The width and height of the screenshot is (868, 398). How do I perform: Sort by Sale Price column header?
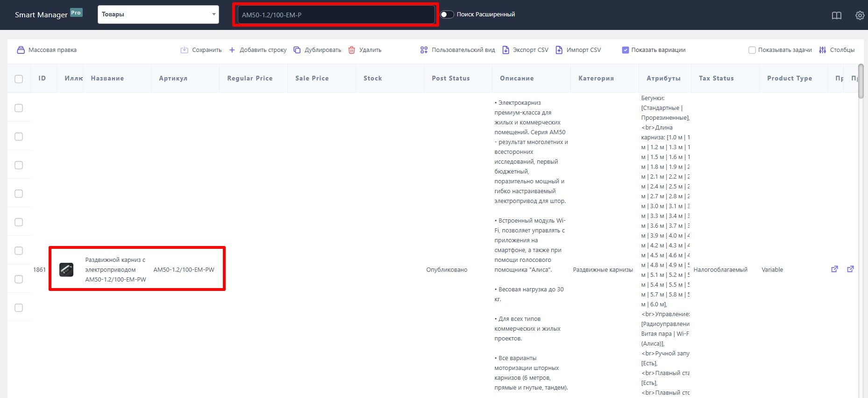[312, 78]
